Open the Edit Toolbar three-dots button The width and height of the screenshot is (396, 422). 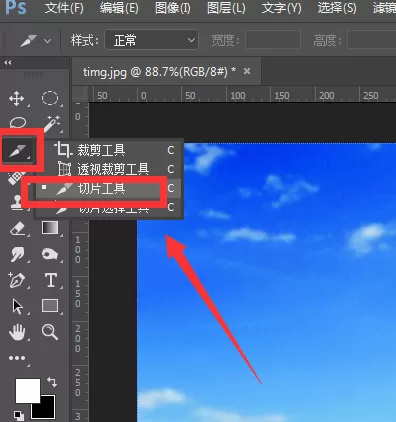pyautogui.click(x=17, y=358)
